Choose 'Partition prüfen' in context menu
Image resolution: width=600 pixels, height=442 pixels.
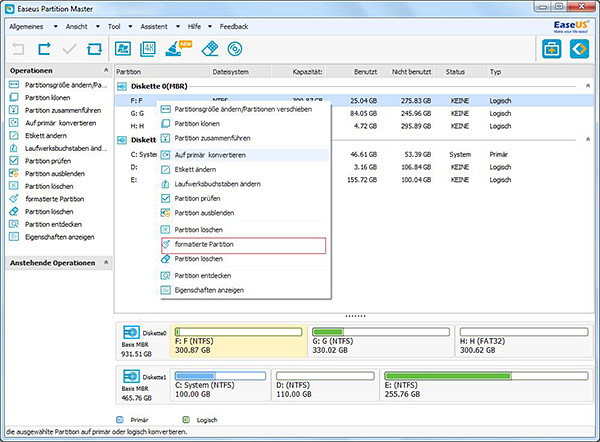point(244,198)
